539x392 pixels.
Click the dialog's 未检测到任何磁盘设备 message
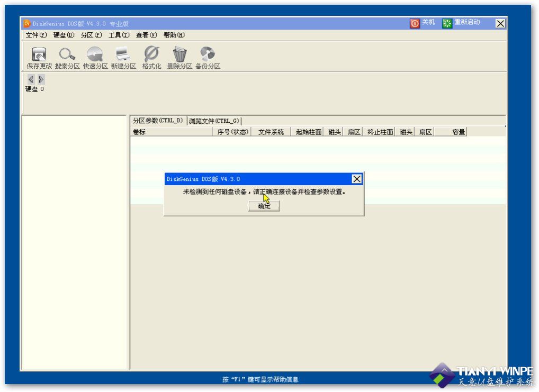[x=264, y=192]
